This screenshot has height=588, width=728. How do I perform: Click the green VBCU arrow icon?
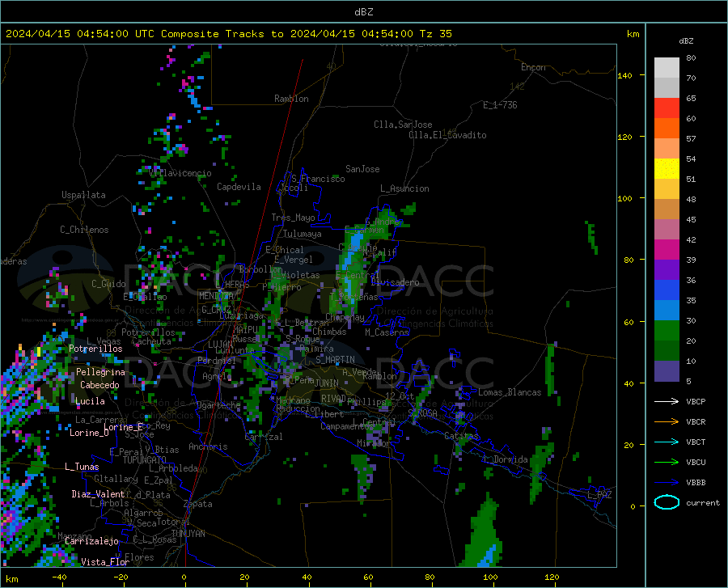click(x=667, y=462)
